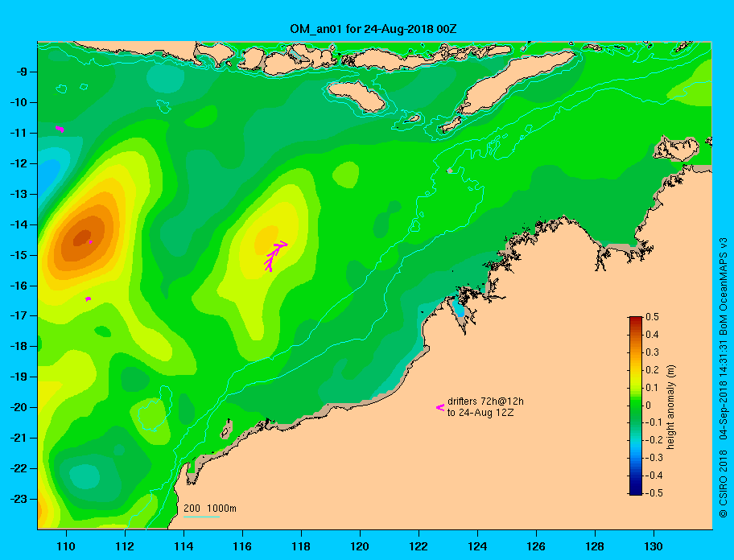Screen dimensions: 734x560
Task: Click the longitude axis label "126"
Action: coord(536,546)
